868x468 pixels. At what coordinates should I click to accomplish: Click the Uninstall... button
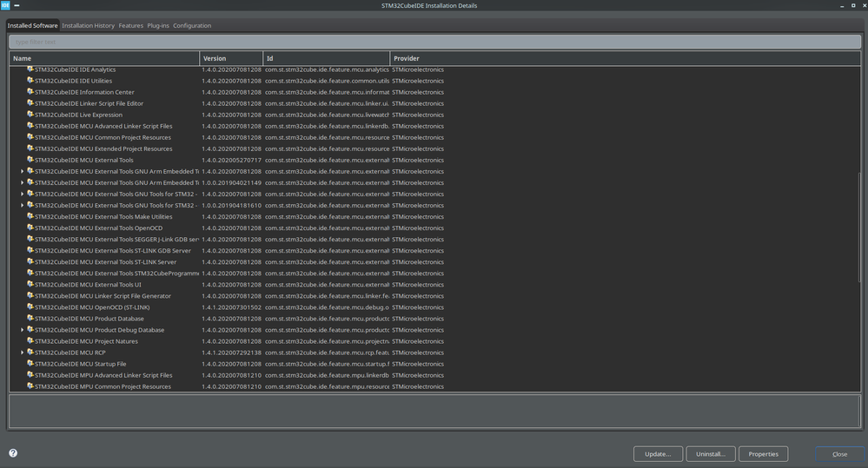710,453
